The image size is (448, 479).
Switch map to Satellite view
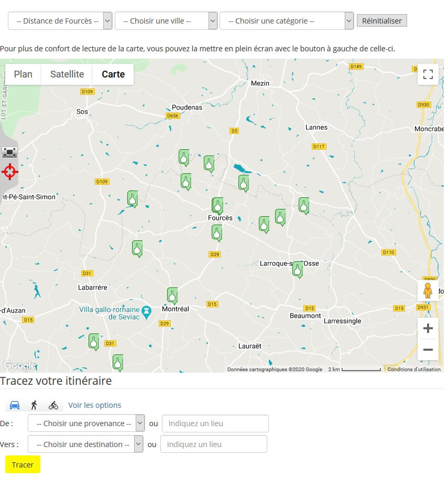(x=67, y=74)
